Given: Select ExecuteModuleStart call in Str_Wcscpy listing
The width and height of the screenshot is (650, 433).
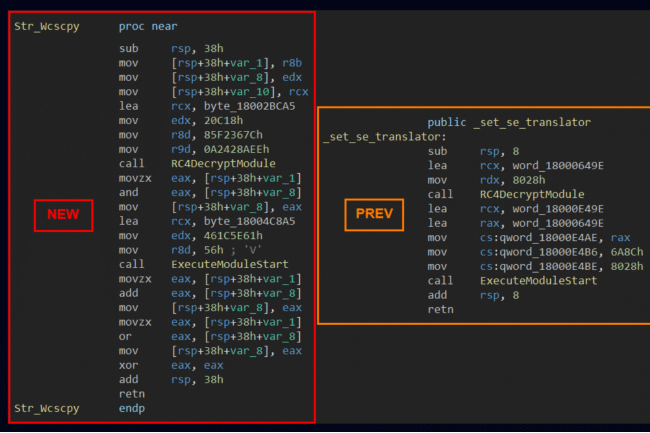Looking at the screenshot, I should [230, 264].
